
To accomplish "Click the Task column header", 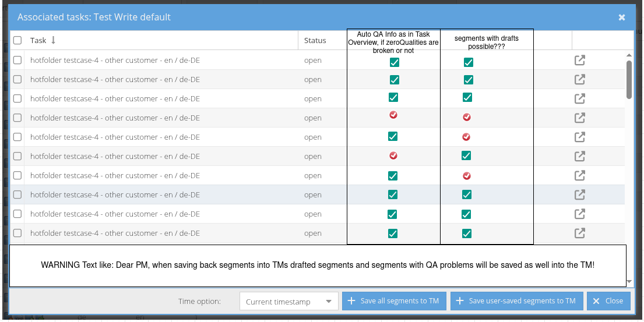I will tap(38, 41).
